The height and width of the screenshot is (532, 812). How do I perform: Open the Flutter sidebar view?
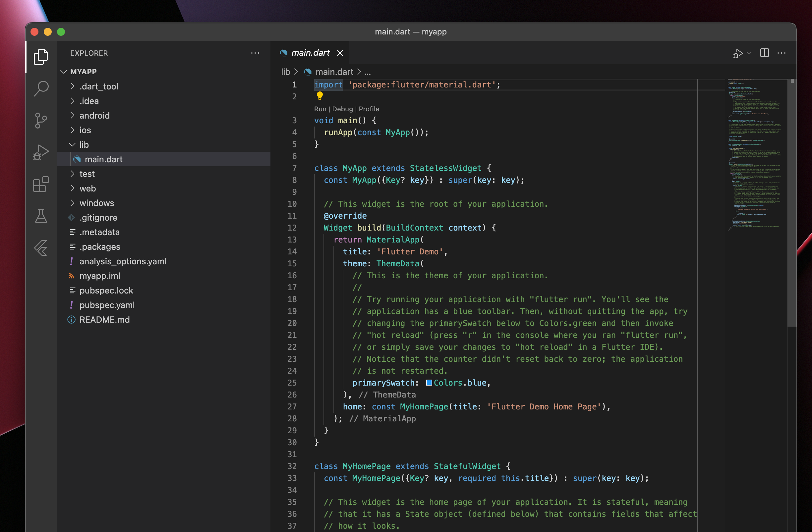point(41,248)
